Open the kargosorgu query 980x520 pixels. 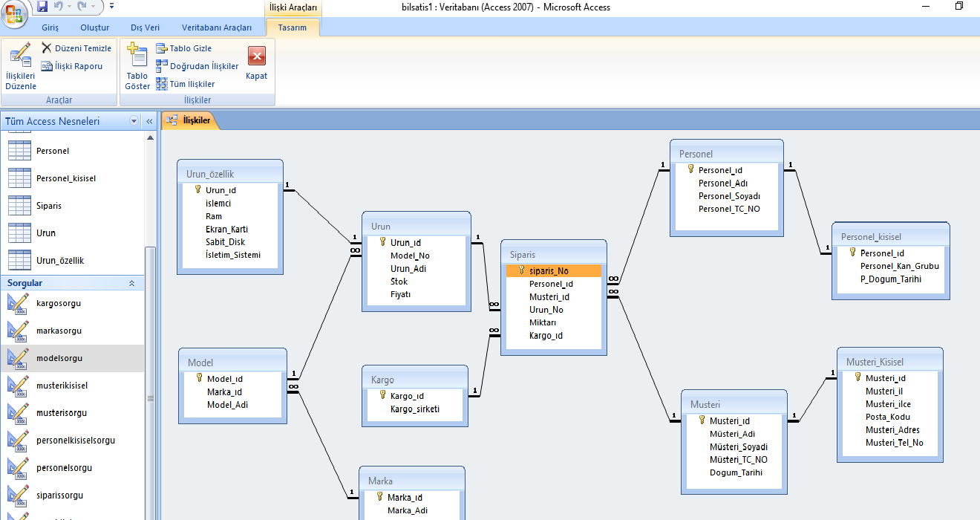(59, 303)
